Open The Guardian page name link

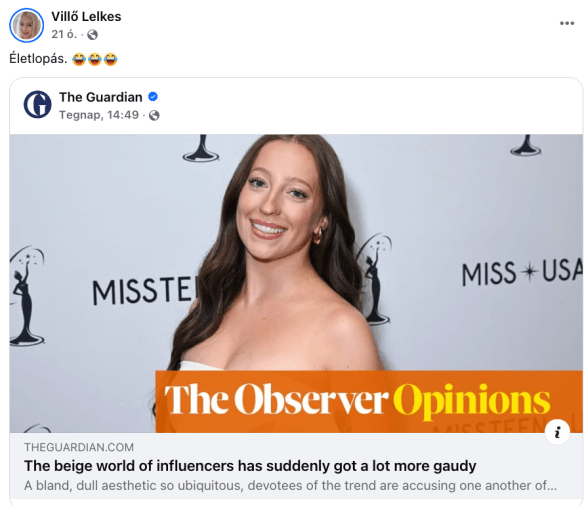click(x=101, y=97)
